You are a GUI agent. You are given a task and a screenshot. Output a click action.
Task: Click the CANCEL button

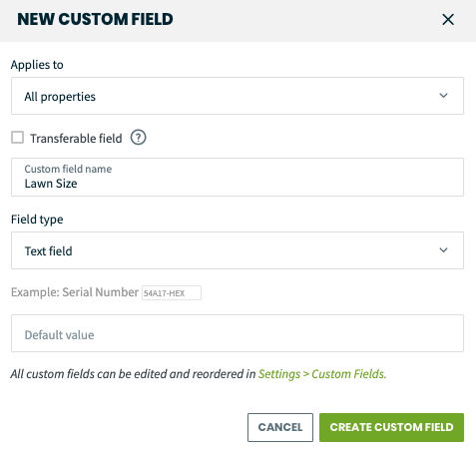pos(280,427)
